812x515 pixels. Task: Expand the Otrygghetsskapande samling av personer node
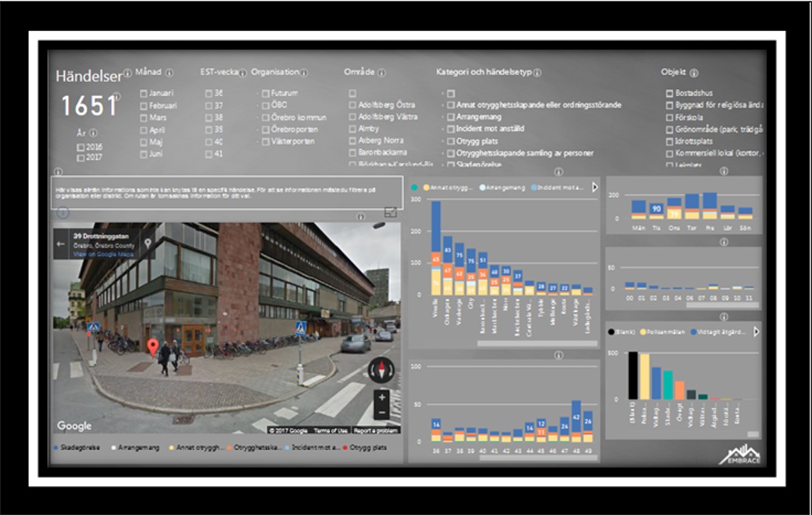(443, 153)
